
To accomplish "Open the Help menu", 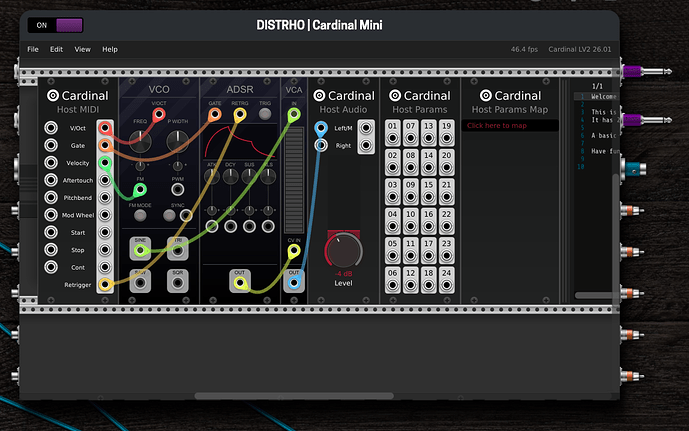I will pyautogui.click(x=110, y=49).
